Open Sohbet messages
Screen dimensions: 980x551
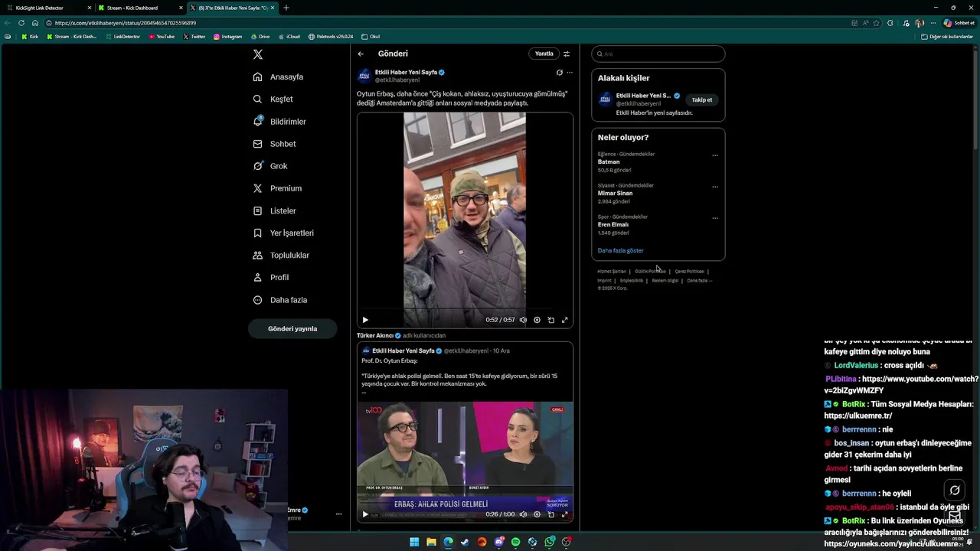[x=274, y=144]
